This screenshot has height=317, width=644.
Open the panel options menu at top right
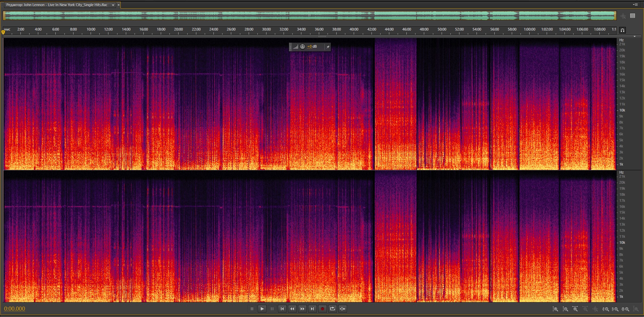click(635, 5)
